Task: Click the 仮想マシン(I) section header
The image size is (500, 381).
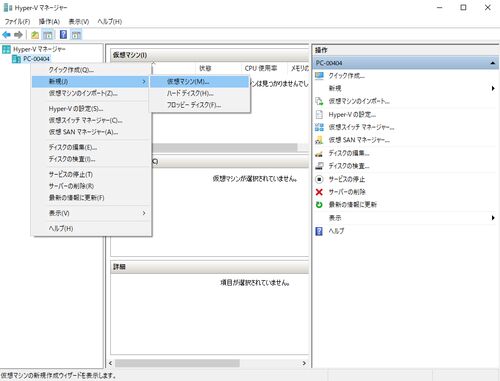Action: tap(209, 55)
